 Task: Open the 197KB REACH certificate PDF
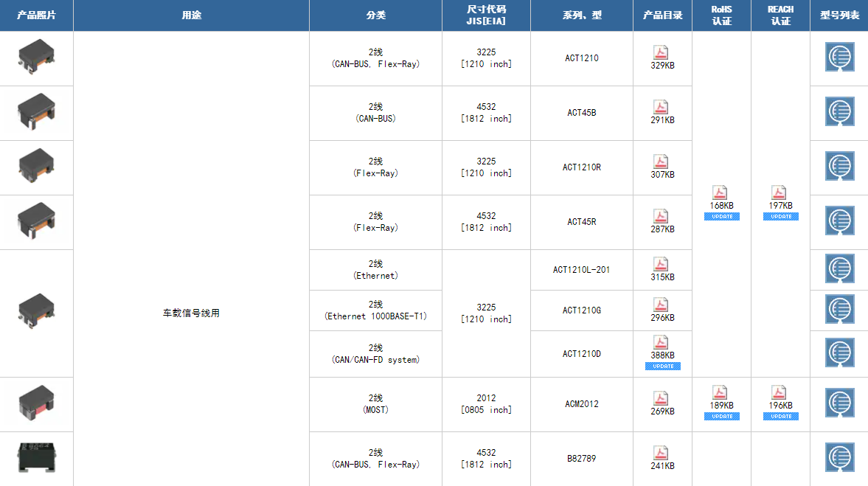click(x=780, y=193)
